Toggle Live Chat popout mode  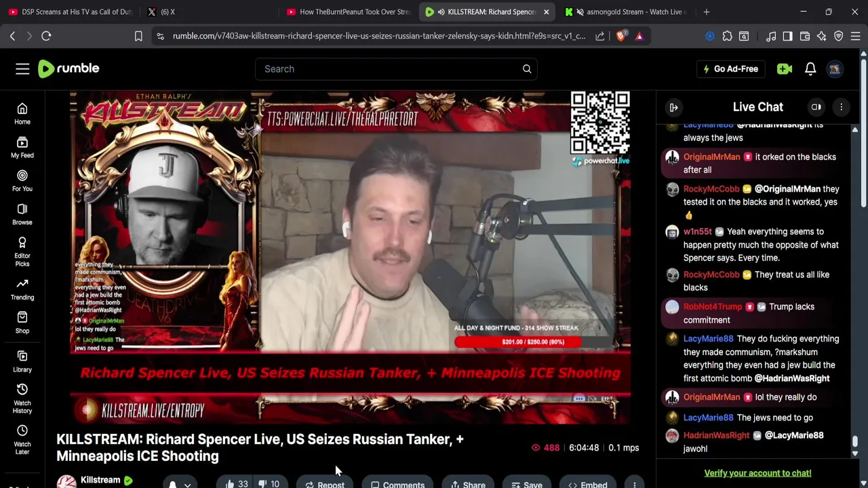(816, 107)
